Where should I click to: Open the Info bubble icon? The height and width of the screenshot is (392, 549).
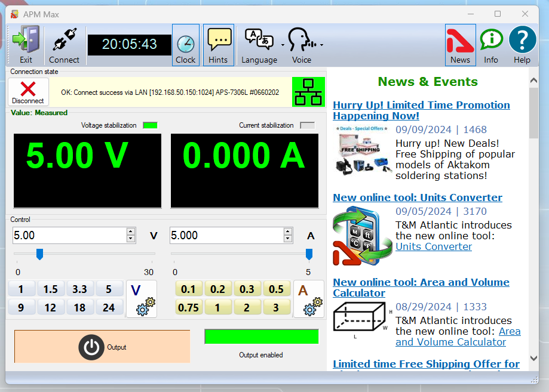pos(491,45)
